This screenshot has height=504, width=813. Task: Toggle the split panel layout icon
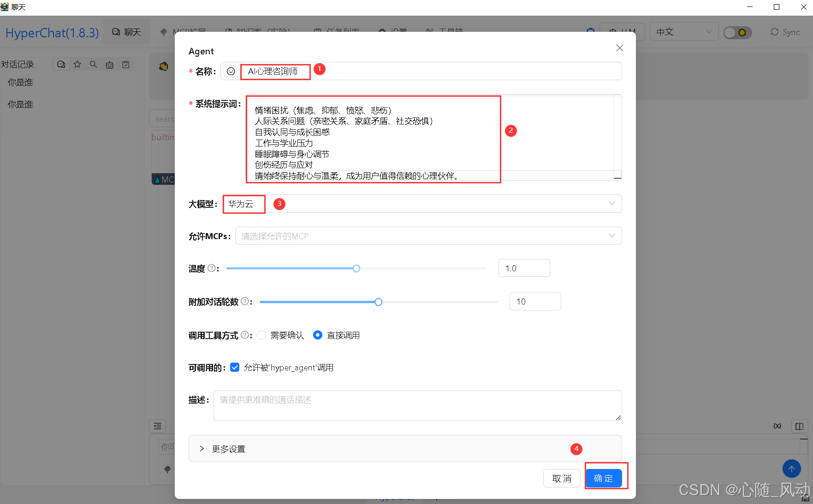pos(799,426)
